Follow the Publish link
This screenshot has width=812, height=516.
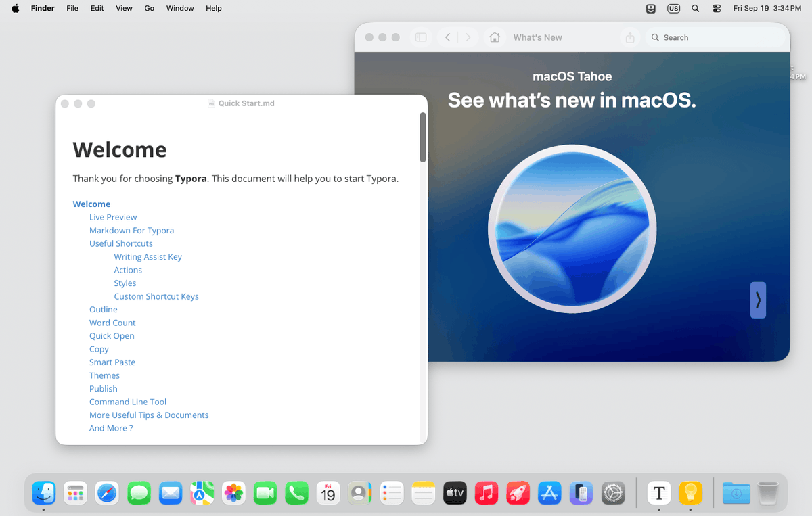coord(104,389)
